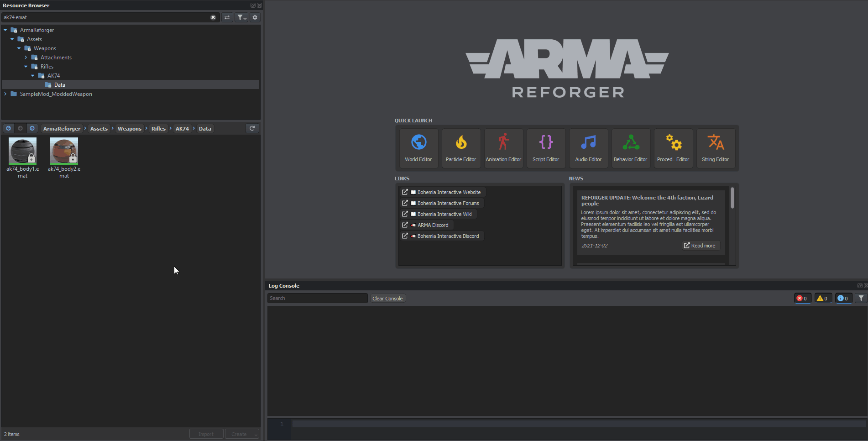
Task: Click the Log Console command input line
Action: coord(579,424)
